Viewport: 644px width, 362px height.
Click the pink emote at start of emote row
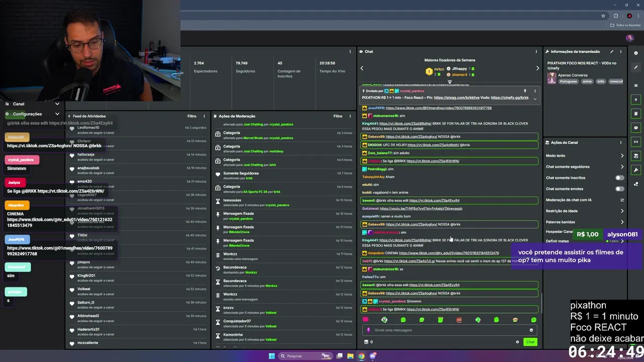point(366,320)
